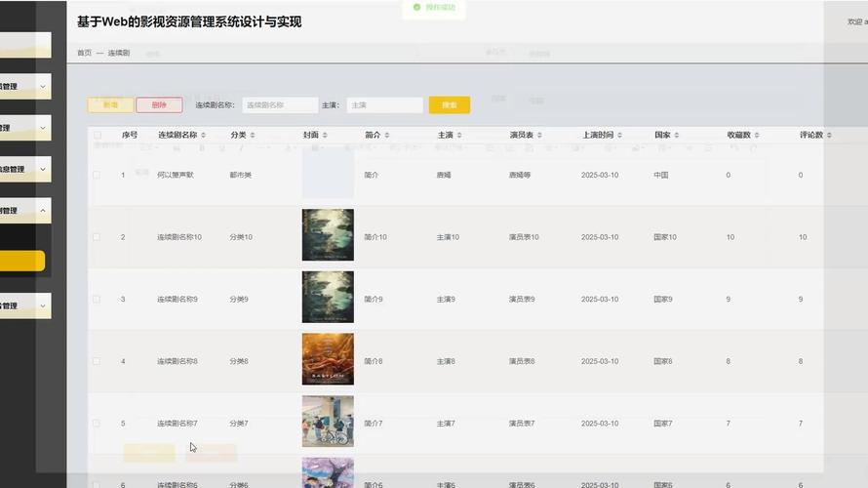The height and width of the screenshot is (488, 868).
Task: Select the cell 主演8
Action: pos(446,361)
